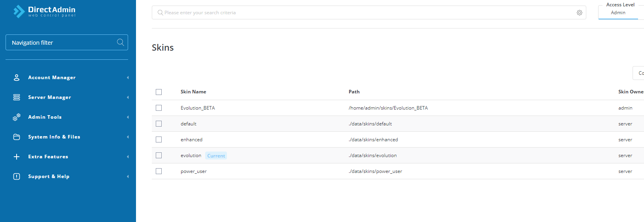644x222 pixels.
Task: Toggle the select-all skins header checkbox
Action: [159, 92]
